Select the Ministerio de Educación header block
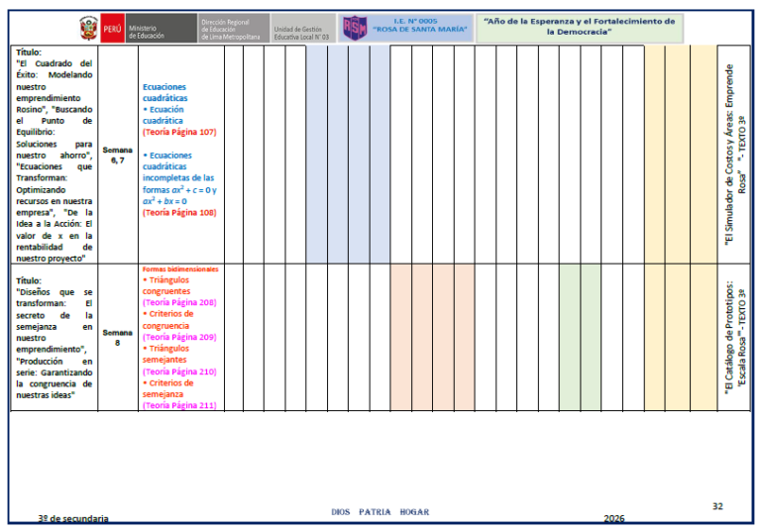This screenshot has width=761, height=532. pyautogui.click(x=162, y=28)
